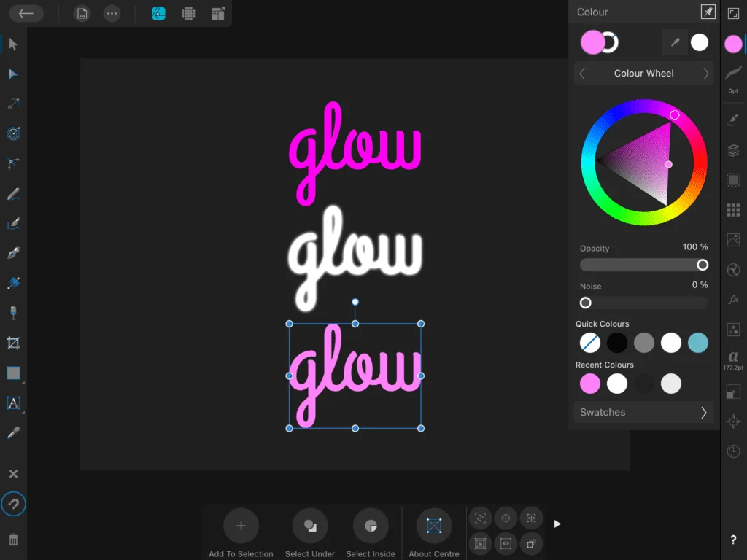Tap the Add To Selection button
This screenshot has height=560, width=747.
click(x=241, y=526)
